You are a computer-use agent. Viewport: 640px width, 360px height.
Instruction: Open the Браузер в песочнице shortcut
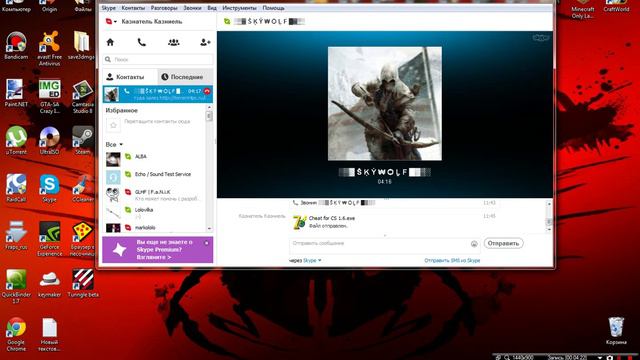click(82, 239)
